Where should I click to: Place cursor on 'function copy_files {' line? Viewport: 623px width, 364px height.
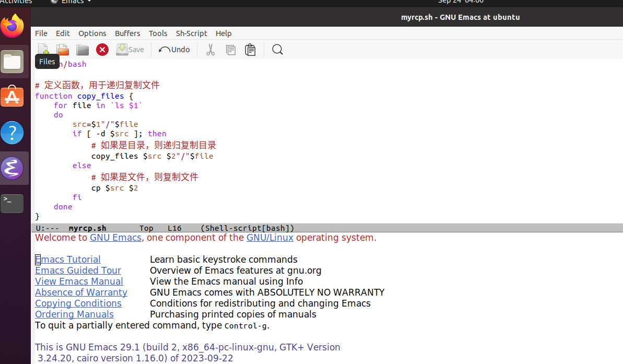(x=84, y=96)
